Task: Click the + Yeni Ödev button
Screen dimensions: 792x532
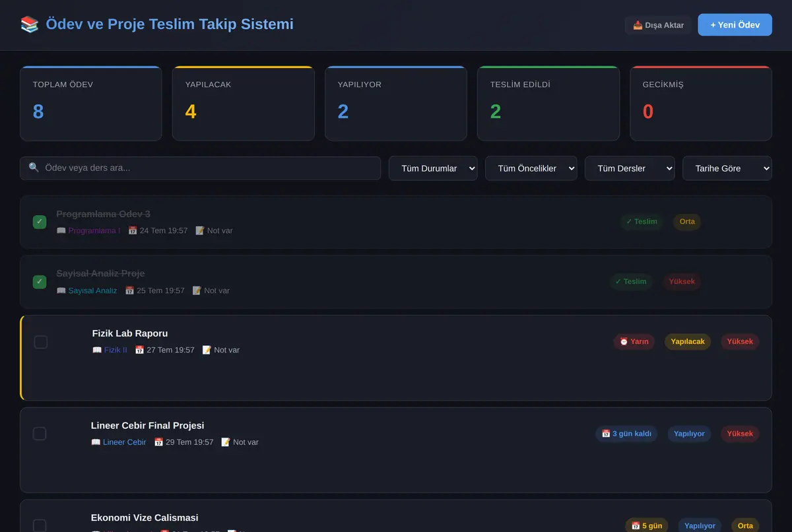Action: [x=735, y=24]
